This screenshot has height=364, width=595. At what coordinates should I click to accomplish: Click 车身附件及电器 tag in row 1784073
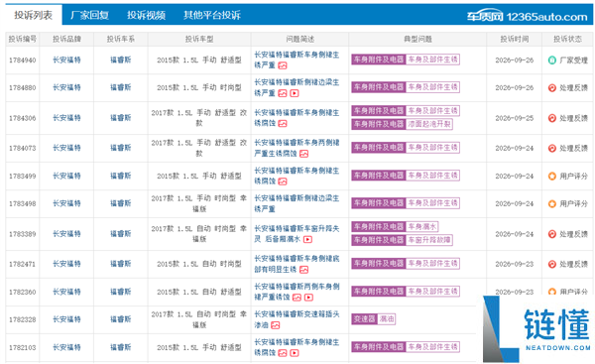[379, 148]
